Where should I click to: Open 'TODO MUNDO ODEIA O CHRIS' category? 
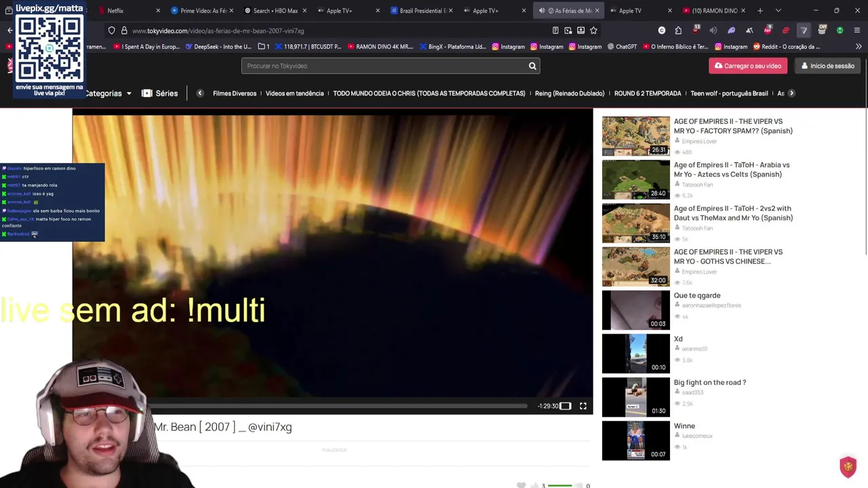pos(429,94)
